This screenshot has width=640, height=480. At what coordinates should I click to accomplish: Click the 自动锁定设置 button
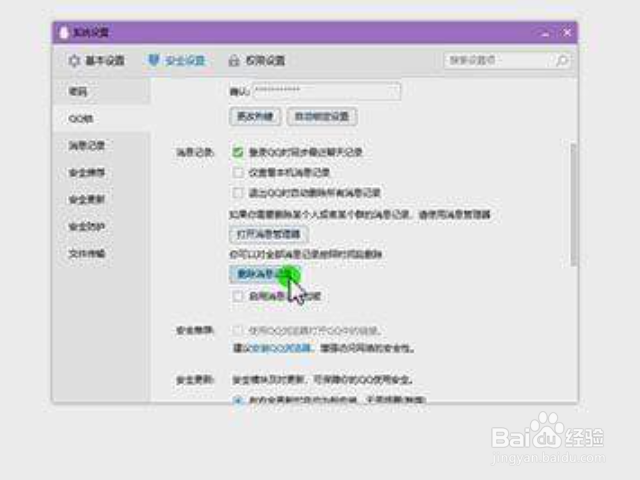tap(322, 117)
